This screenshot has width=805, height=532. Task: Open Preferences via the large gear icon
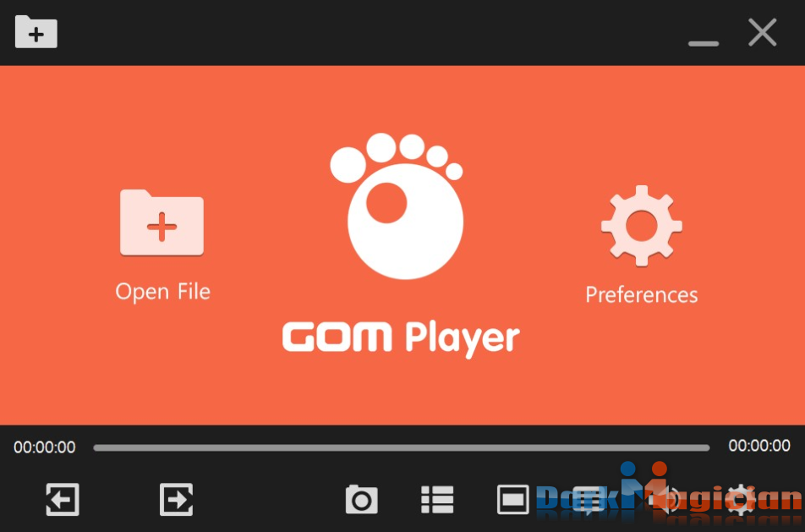(x=642, y=226)
